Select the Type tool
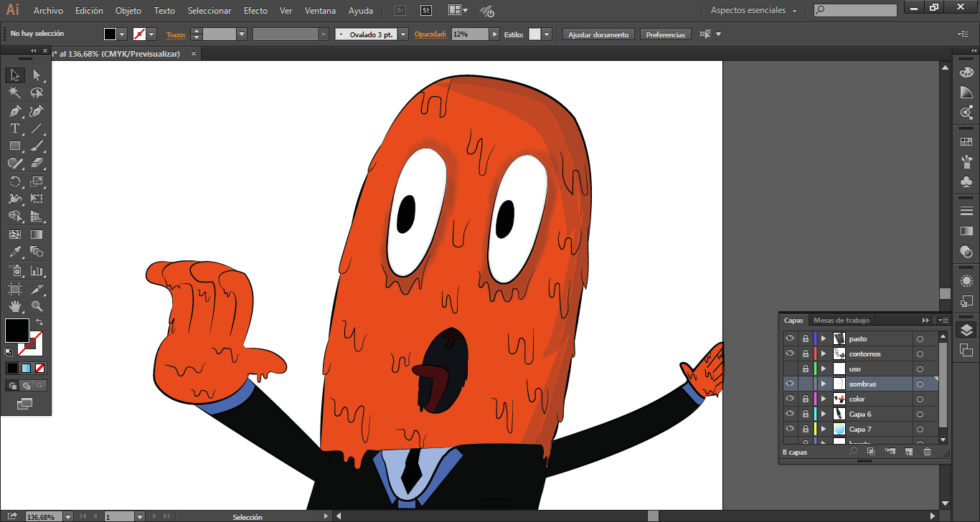980x522 pixels. click(14, 128)
